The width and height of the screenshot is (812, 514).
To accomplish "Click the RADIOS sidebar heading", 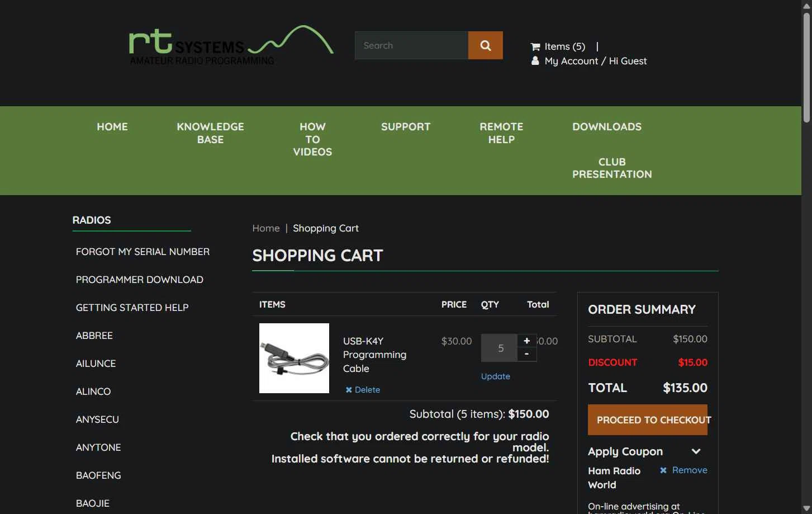I will pyautogui.click(x=92, y=220).
